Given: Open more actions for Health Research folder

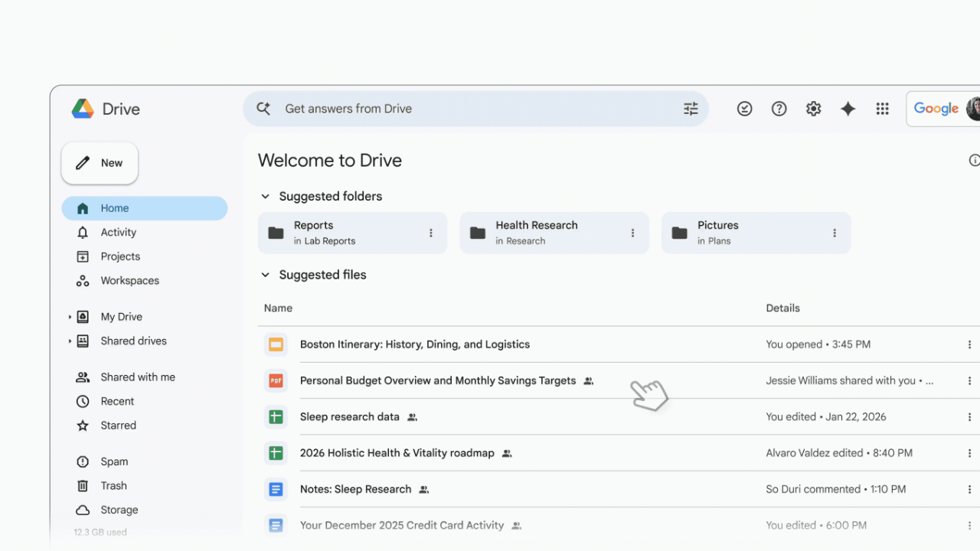Looking at the screenshot, I should click(x=632, y=233).
